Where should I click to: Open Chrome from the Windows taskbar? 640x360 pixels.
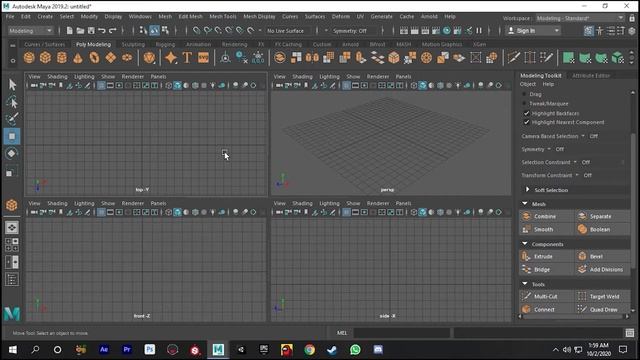(309, 349)
